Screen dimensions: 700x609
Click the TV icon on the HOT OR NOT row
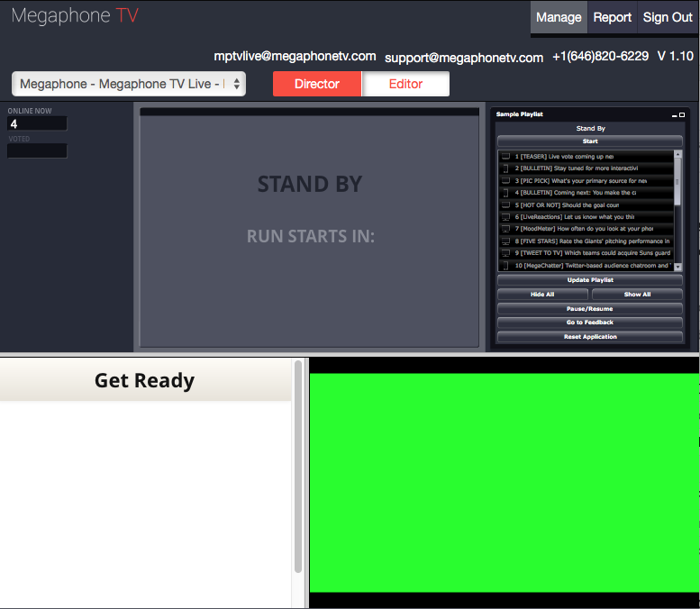[505, 205]
